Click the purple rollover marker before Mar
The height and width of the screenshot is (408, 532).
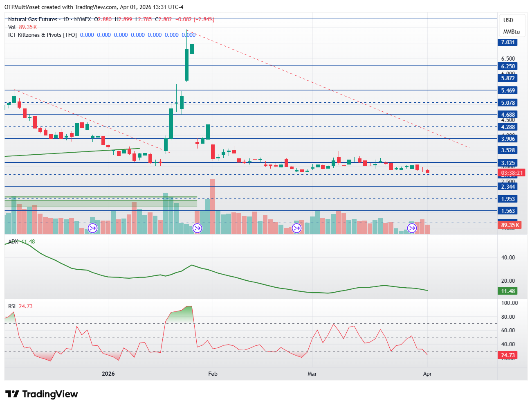(296, 228)
